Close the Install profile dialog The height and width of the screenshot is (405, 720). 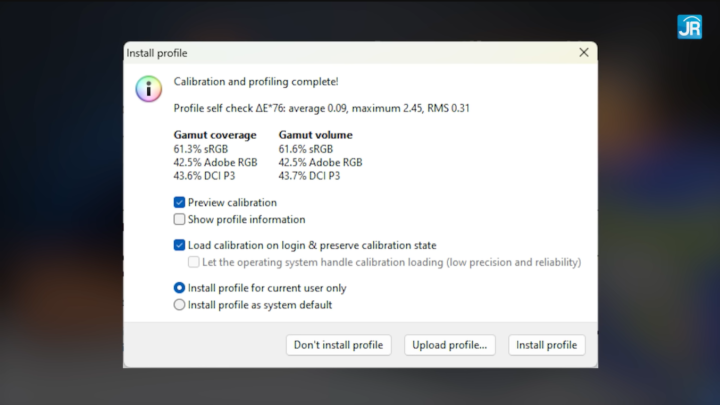click(x=584, y=52)
